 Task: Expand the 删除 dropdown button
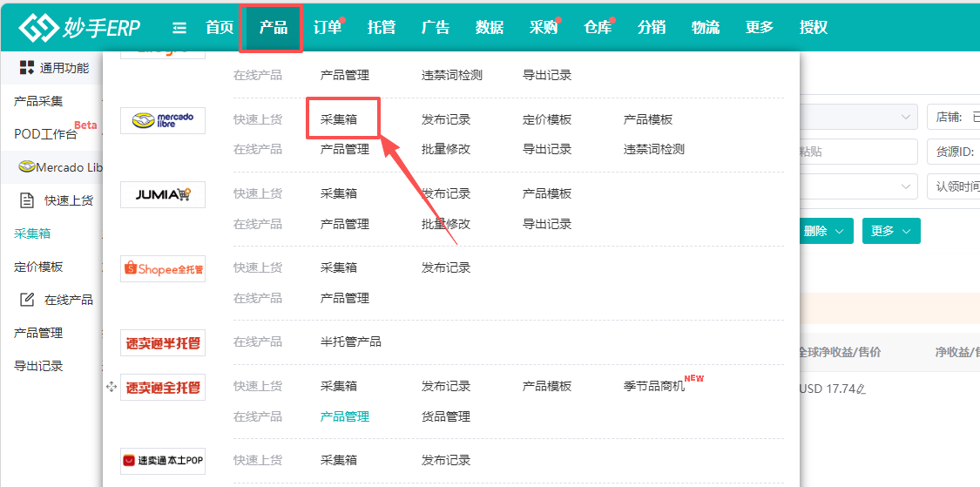pos(823,231)
